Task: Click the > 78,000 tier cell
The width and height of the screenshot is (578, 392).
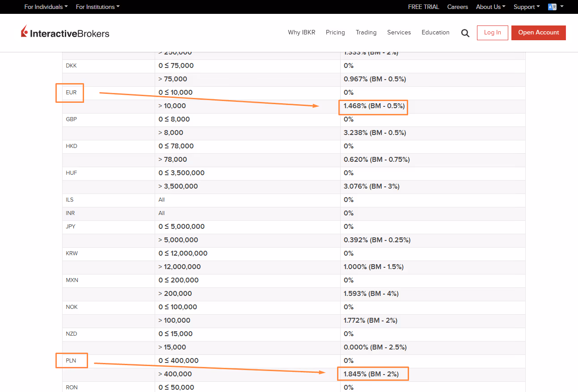Action: point(248,160)
